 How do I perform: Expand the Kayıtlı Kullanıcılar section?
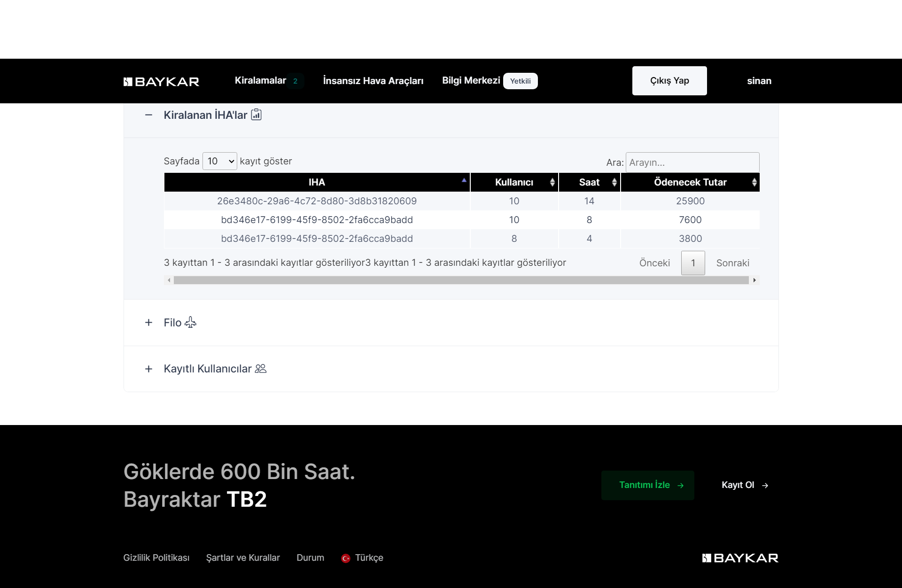coord(149,369)
